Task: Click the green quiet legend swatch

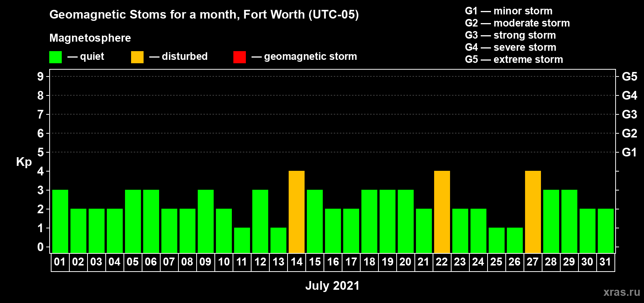Action: (55, 57)
